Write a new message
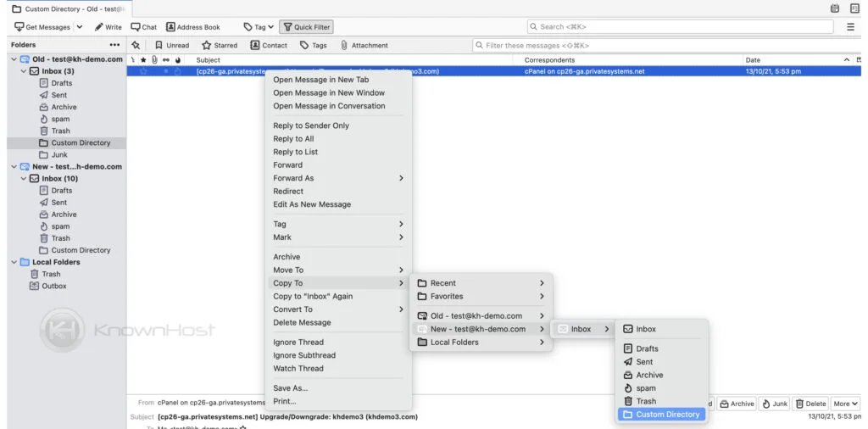Screen dimensions: 868x429 108,26
